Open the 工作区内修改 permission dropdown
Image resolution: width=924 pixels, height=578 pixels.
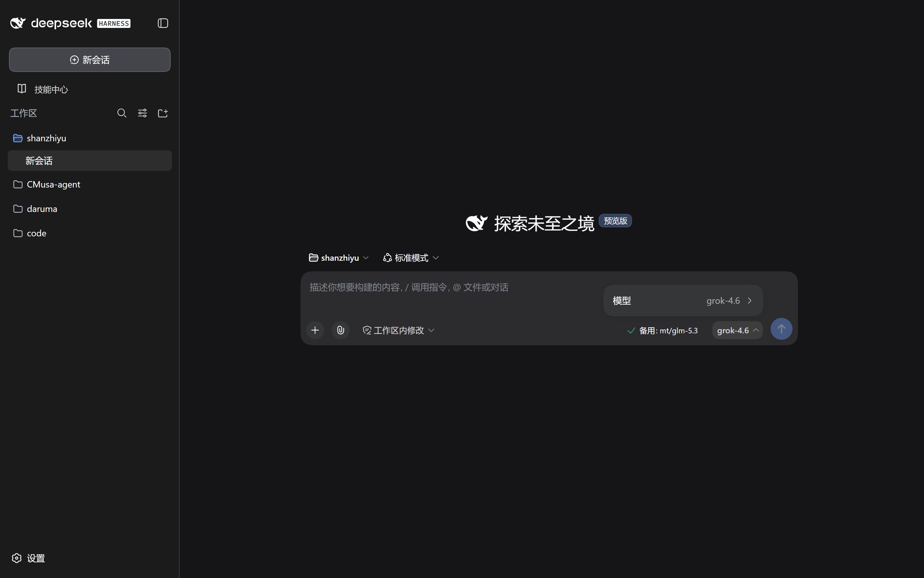pos(398,330)
